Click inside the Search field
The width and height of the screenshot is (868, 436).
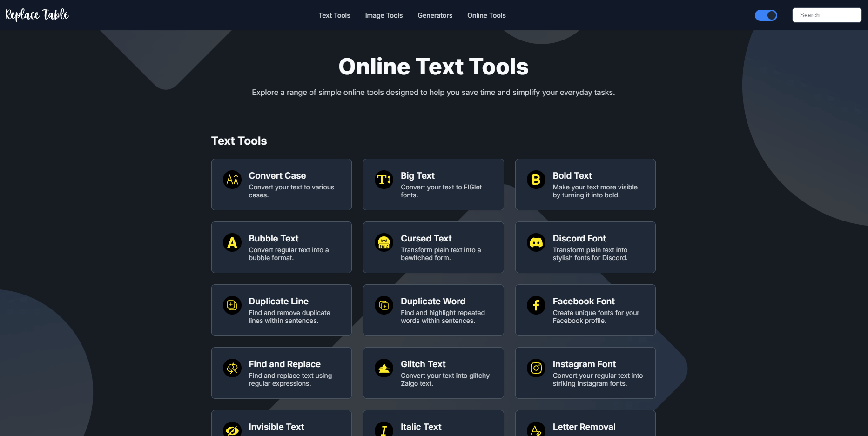click(827, 14)
